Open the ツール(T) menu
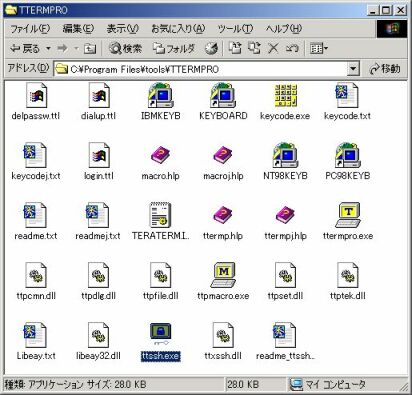412x395 pixels. [x=235, y=29]
